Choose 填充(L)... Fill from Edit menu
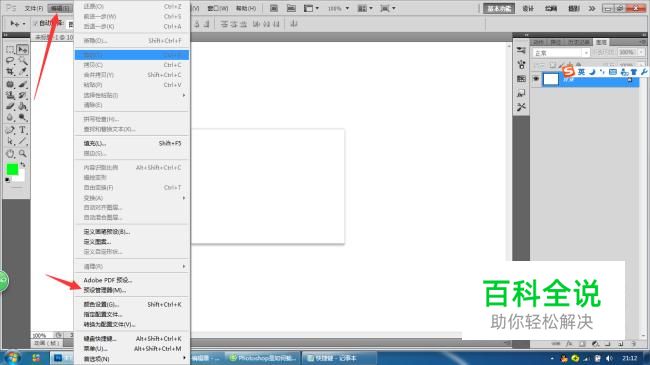650x365 pixels. [x=131, y=144]
